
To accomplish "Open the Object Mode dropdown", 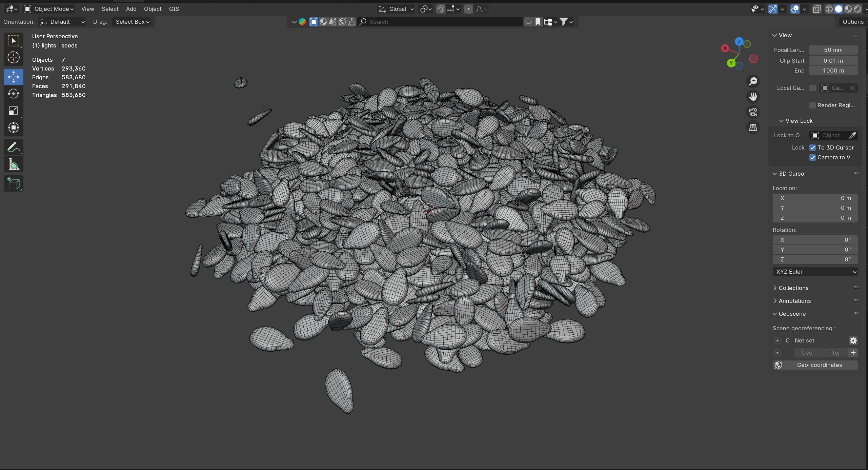I will click(49, 9).
